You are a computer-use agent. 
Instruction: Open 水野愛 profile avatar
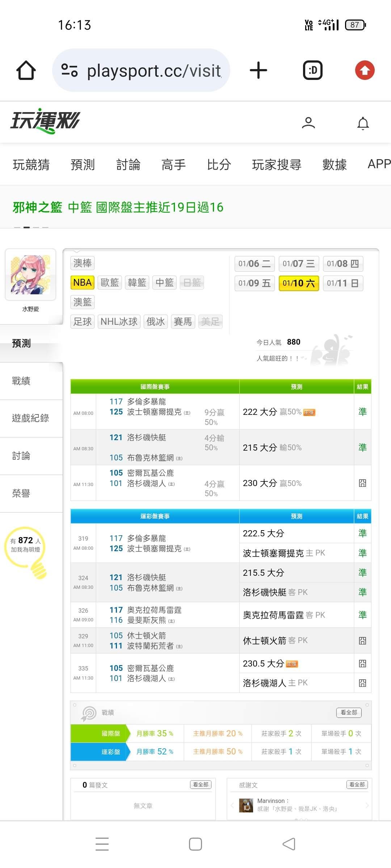(x=30, y=275)
